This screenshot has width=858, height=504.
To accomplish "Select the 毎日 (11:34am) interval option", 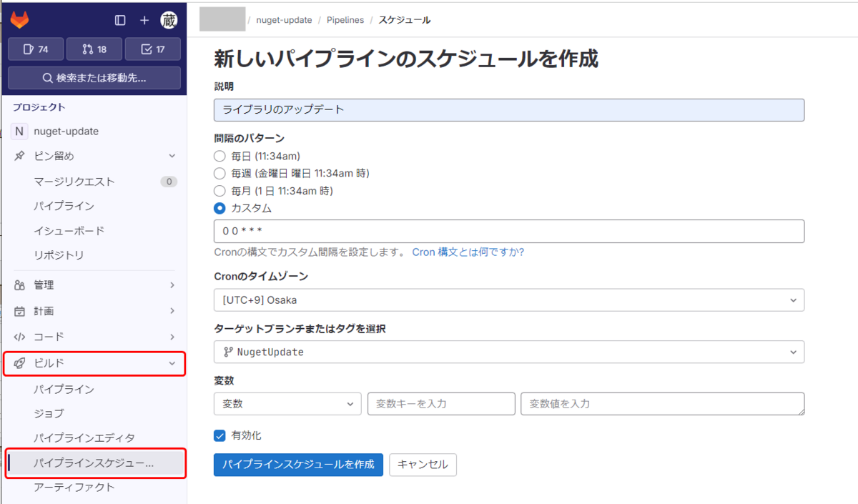I will pos(220,156).
